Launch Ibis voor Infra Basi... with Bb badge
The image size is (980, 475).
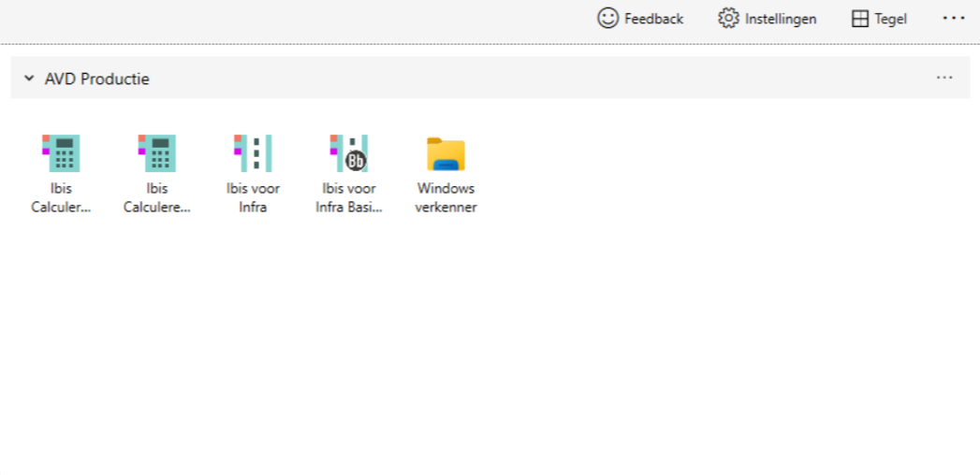pos(349,174)
